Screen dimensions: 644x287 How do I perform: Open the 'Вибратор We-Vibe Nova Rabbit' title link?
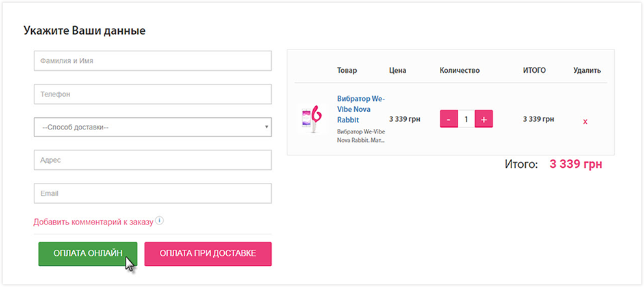tap(361, 109)
